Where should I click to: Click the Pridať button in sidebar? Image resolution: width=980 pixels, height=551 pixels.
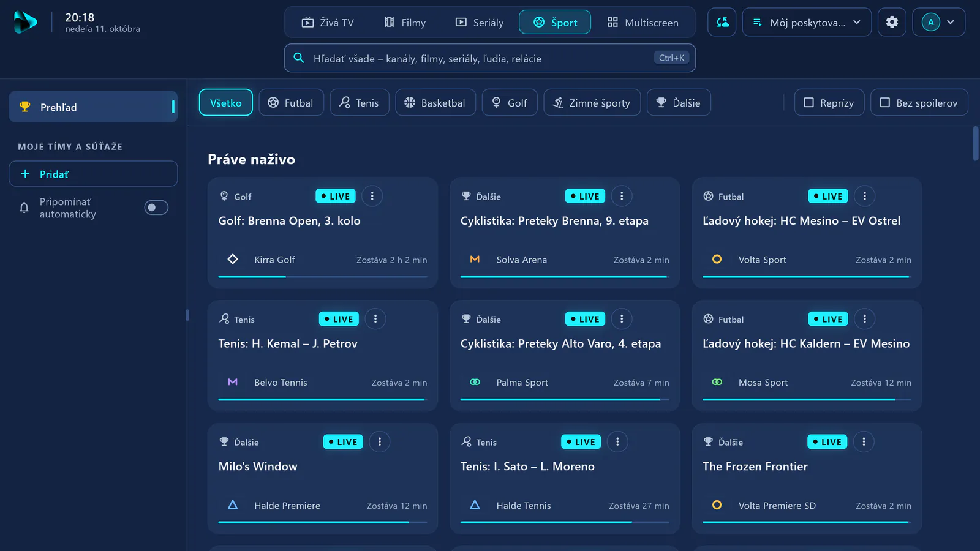pos(93,174)
